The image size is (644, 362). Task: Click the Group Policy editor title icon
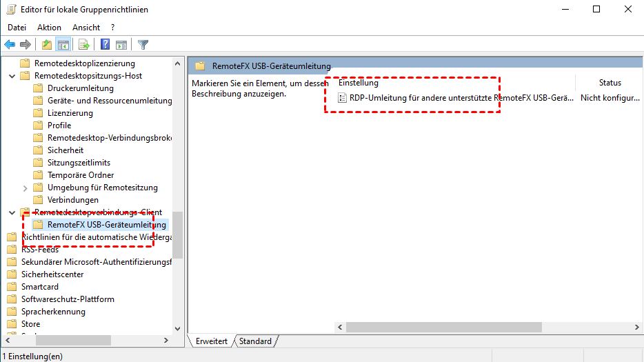(11, 9)
